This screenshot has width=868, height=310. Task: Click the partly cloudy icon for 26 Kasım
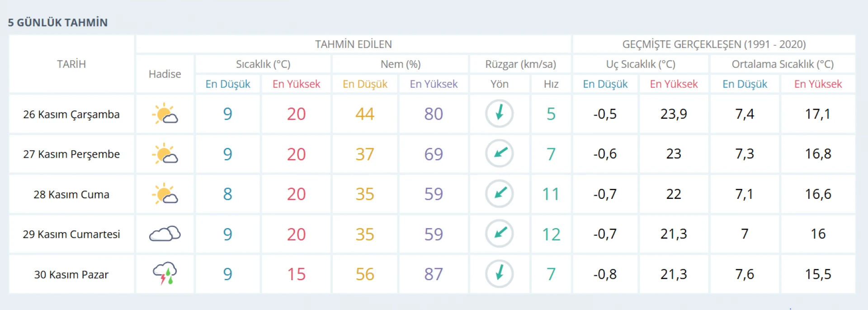coord(165,114)
